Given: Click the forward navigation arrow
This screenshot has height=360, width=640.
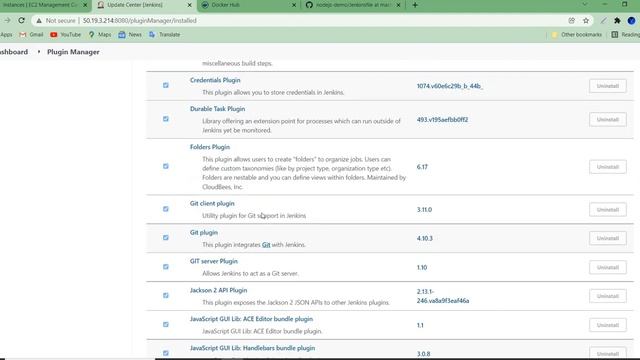Looking at the screenshot, I should pyautogui.click(x=7, y=20).
